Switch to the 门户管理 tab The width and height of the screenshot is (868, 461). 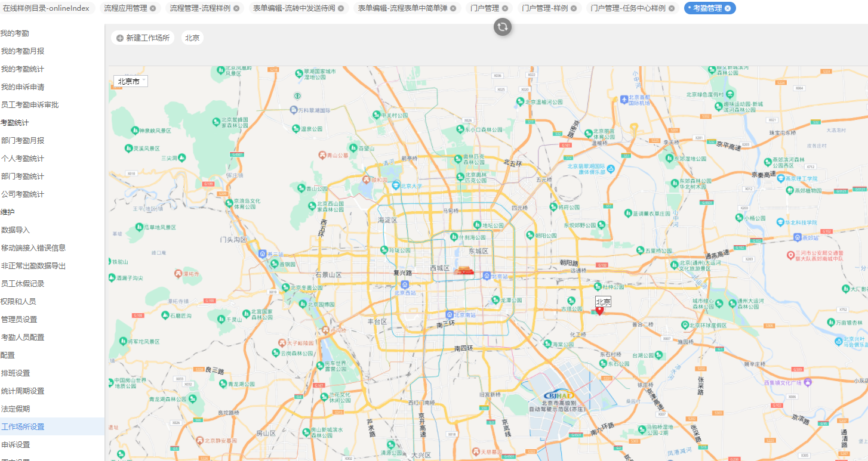485,8
